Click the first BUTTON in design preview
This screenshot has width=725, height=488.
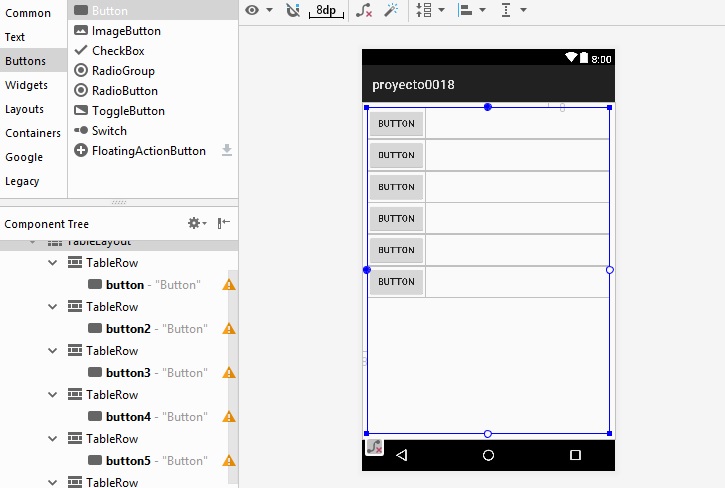pyautogui.click(x=396, y=124)
